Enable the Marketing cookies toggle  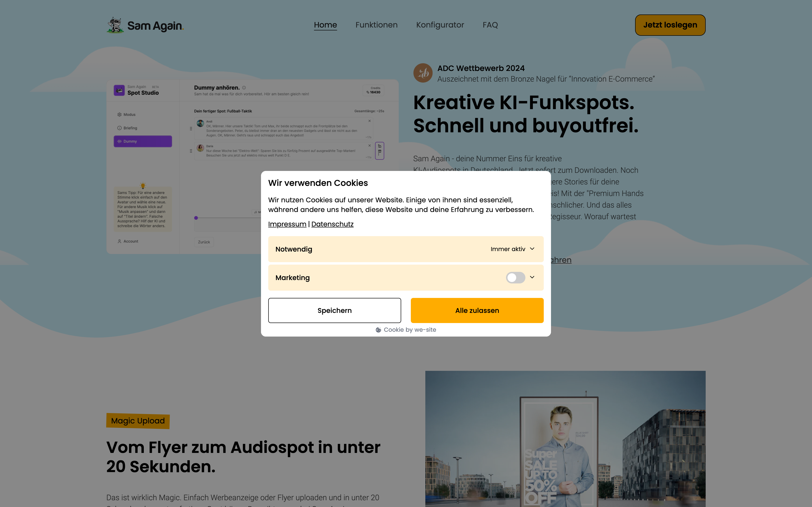[x=516, y=278]
